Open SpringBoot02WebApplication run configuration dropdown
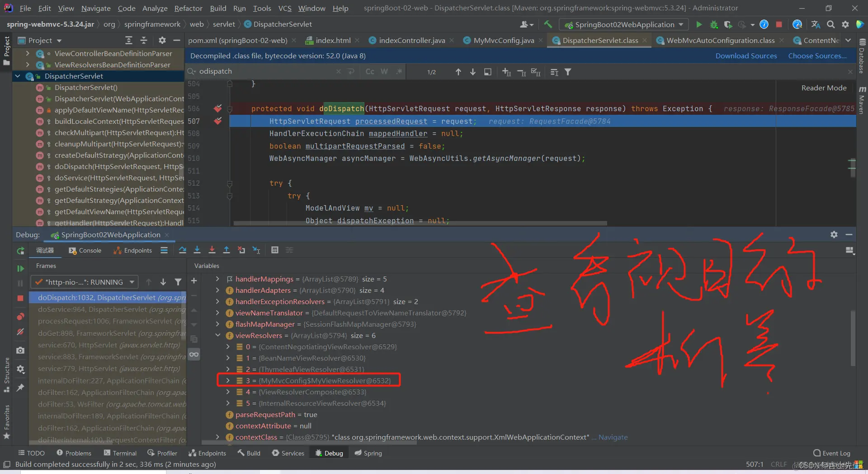The image size is (868, 474). tap(624, 24)
